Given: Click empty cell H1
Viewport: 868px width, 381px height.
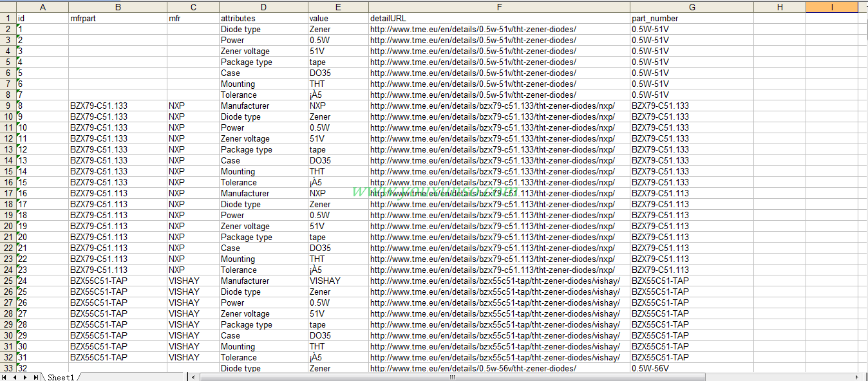Looking at the screenshot, I should tap(780, 19).
